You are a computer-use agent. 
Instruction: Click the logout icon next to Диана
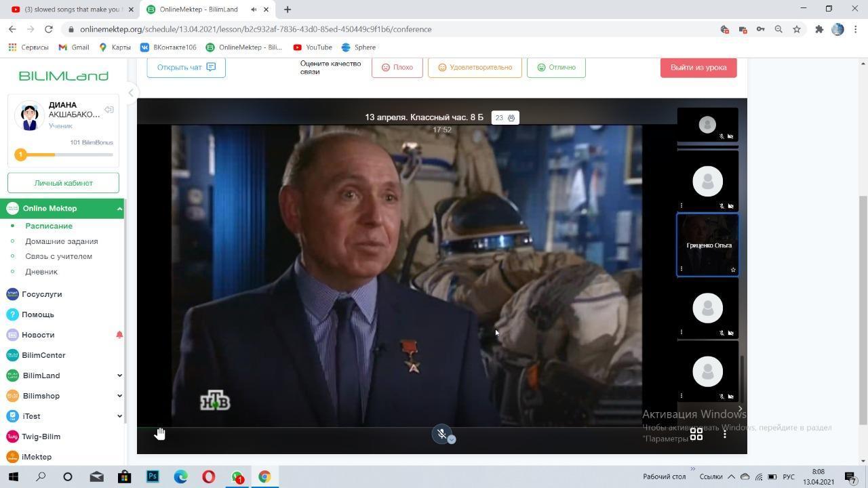pos(109,110)
